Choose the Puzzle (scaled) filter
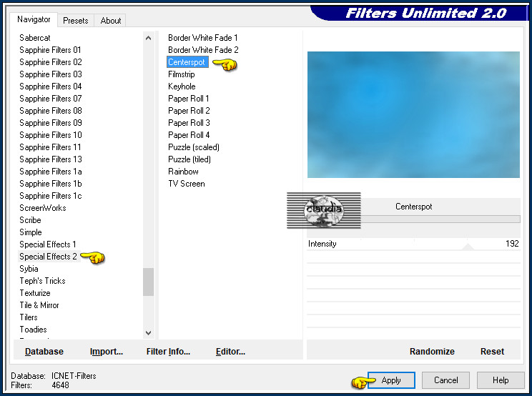This screenshot has height=396, width=532. 194,147
